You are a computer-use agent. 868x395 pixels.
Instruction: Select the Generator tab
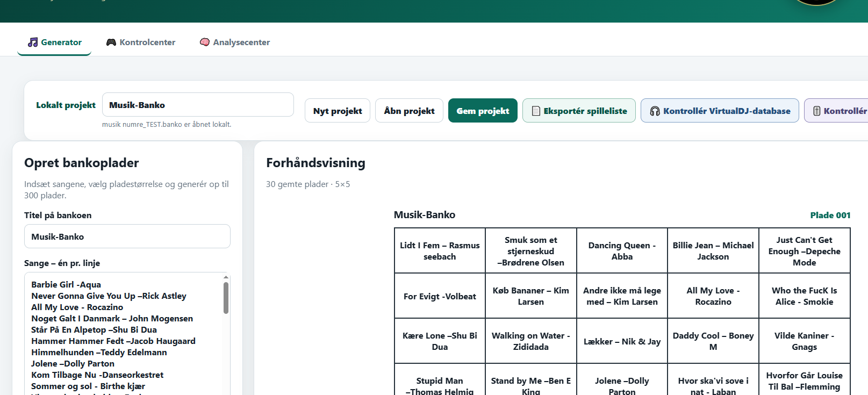[x=54, y=42]
